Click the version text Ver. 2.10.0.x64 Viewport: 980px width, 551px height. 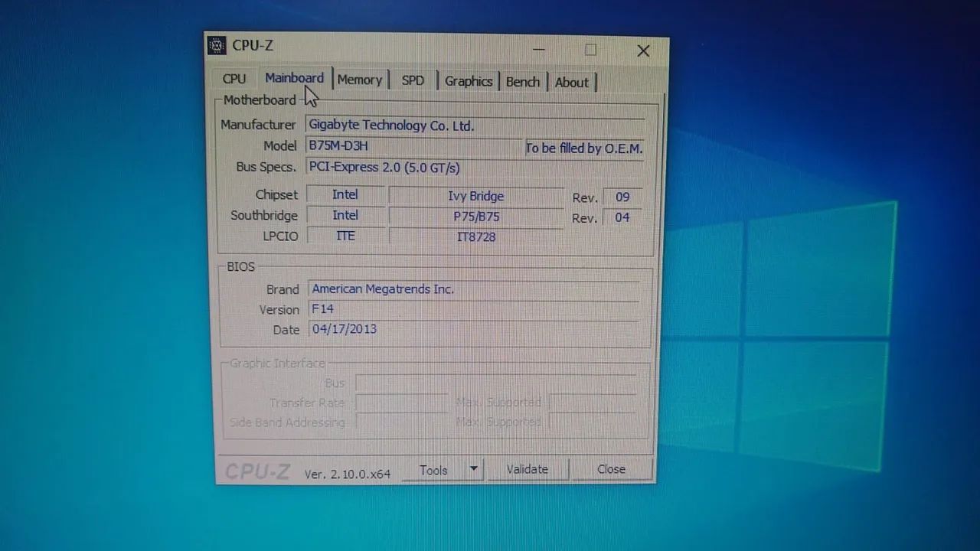click(x=348, y=474)
